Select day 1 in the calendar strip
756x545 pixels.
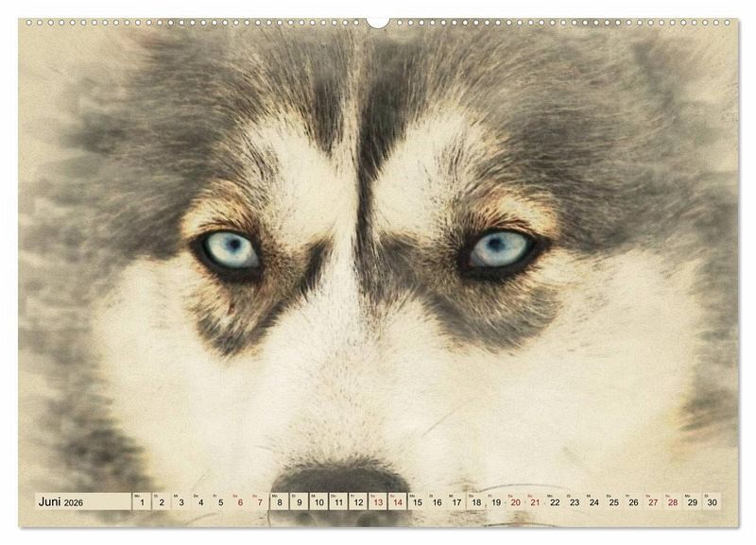(x=142, y=502)
